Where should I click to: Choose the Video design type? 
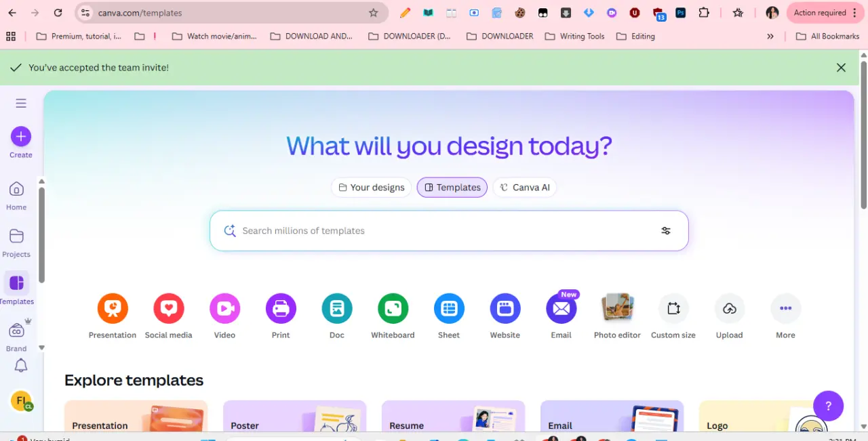[224, 316]
